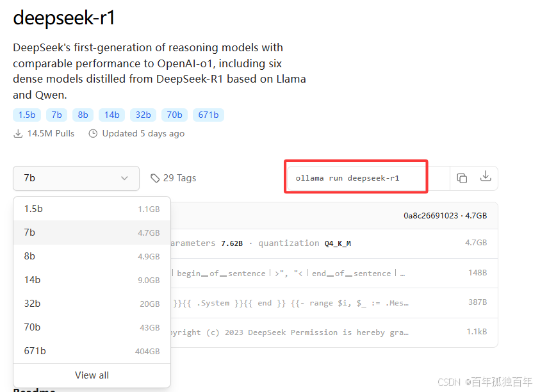Image resolution: width=540 pixels, height=392 pixels.
Task: Click the 7b tag badge
Action: 57,115
